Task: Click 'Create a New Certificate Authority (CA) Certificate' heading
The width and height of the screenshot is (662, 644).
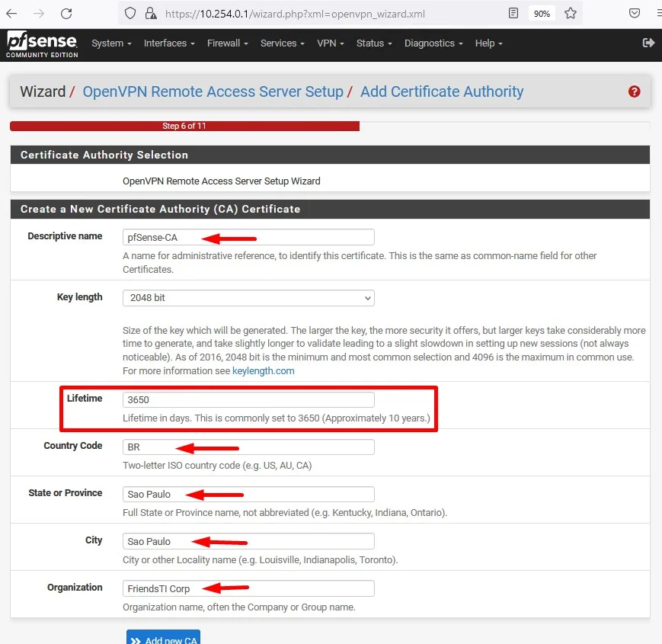Action: 161,209
